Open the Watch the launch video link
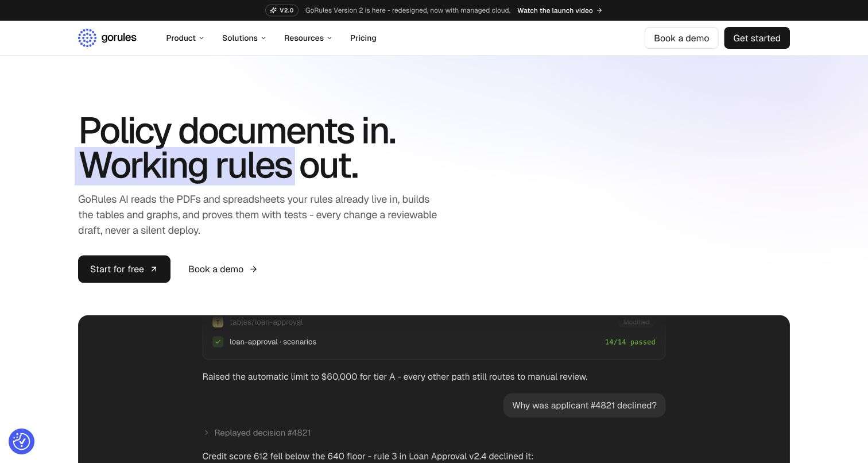The width and height of the screenshot is (868, 463). click(560, 10)
